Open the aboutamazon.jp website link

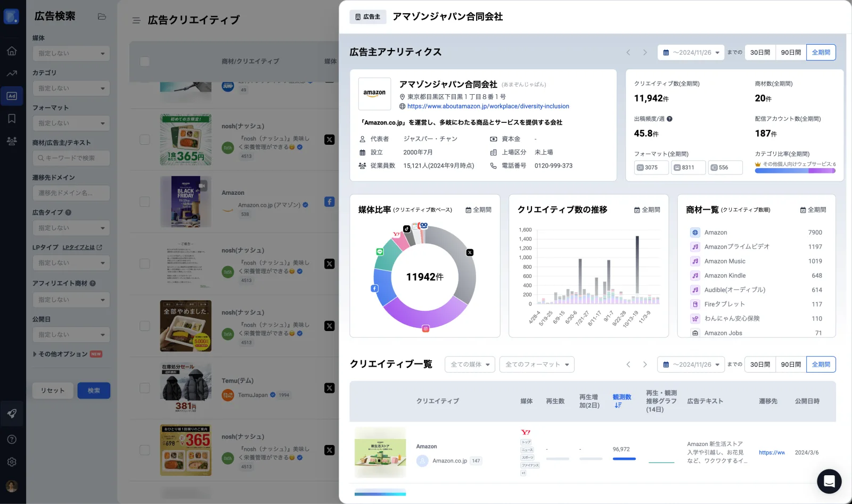488,106
